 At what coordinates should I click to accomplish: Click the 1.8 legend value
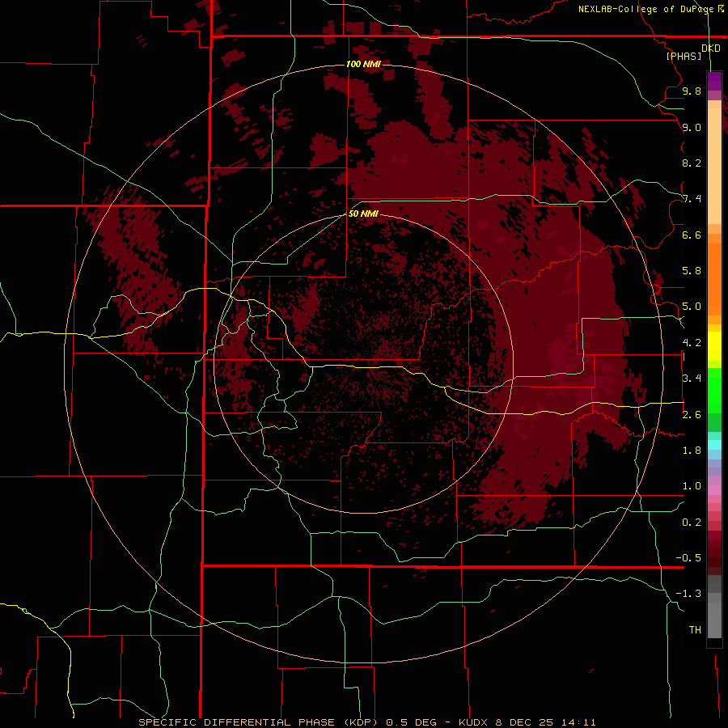click(x=692, y=451)
